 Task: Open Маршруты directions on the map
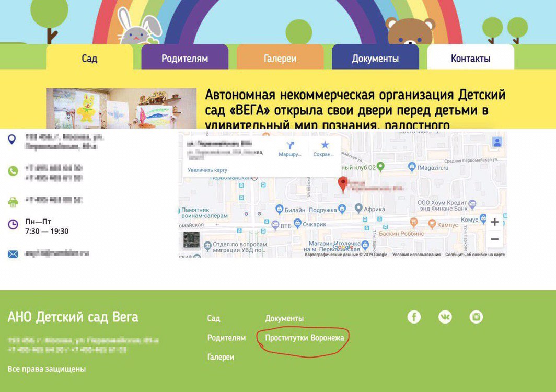click(290, 149)
